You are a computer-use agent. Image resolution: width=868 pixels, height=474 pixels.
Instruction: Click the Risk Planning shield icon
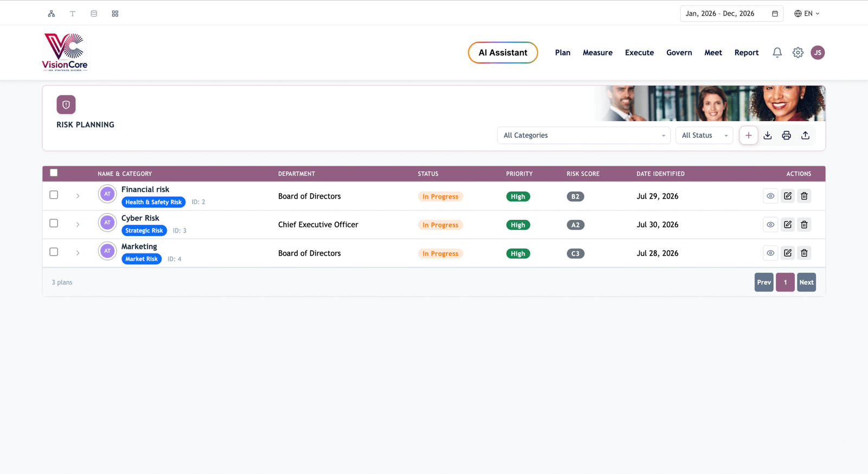(x=66, y=105)
